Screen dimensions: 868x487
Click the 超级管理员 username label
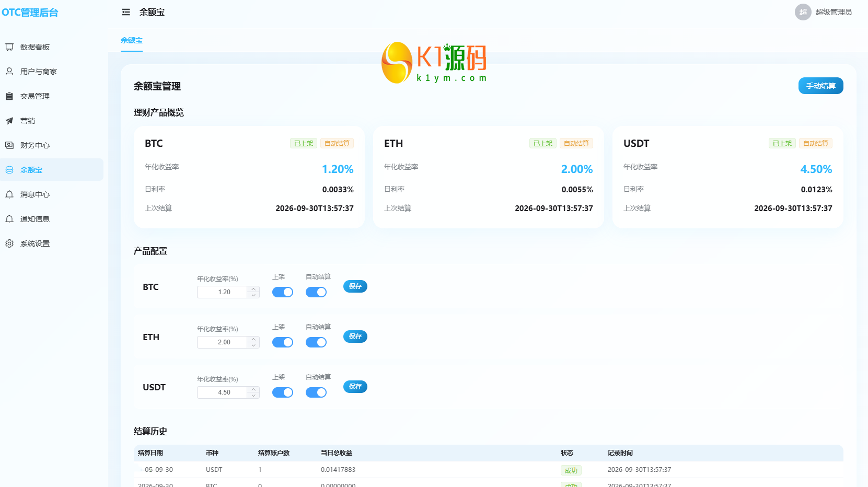pyautogui.click(x=834, y=12)
